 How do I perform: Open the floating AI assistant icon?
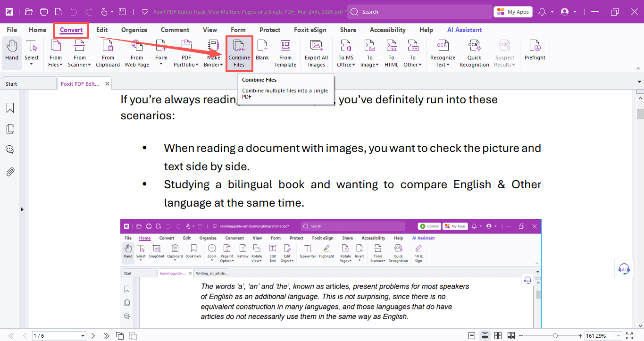[x=624, y=268]
